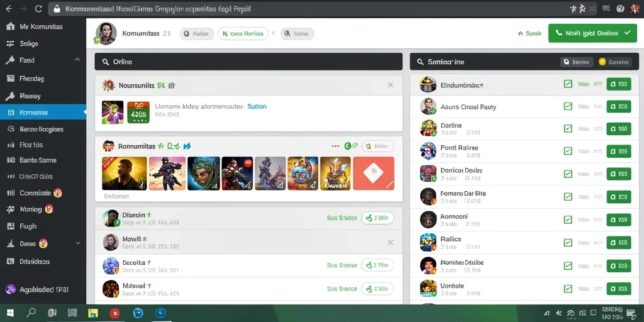Toggle checkbox in Aauns Cinoal Parly row
Viewport: 644px width, 322px height.
[x=568, y=106]
